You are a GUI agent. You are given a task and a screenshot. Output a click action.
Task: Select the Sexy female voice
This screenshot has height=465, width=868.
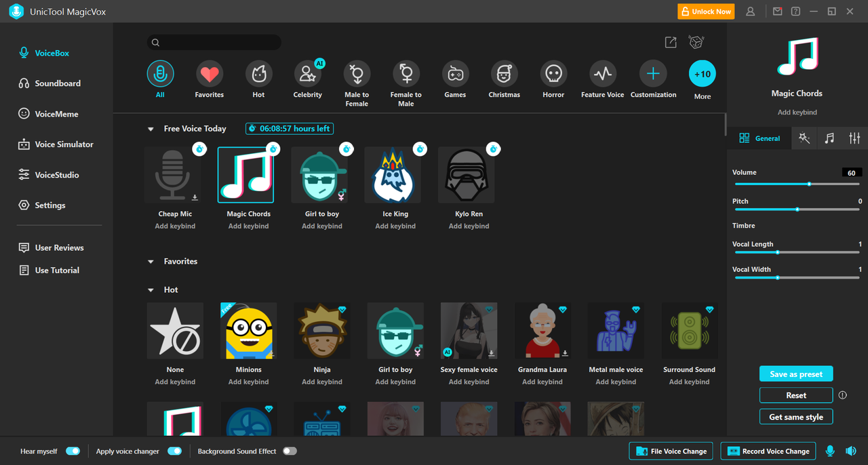[469, 331]
